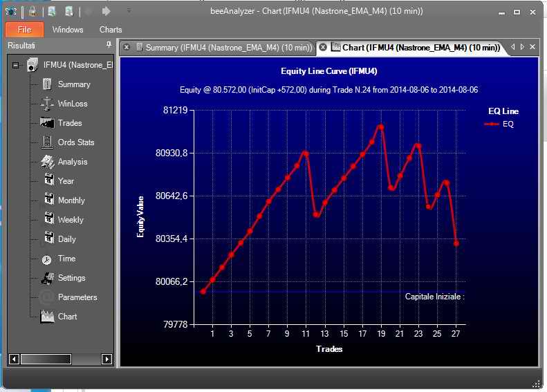
Task: Open Ords Stats in the results tree
Action: tap(76, 142)
